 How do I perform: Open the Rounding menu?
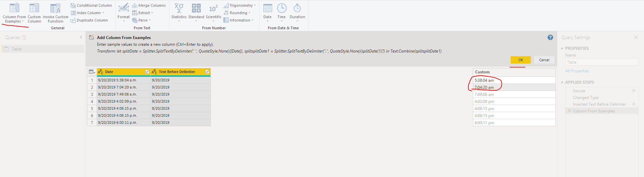[x=237, y=13]
